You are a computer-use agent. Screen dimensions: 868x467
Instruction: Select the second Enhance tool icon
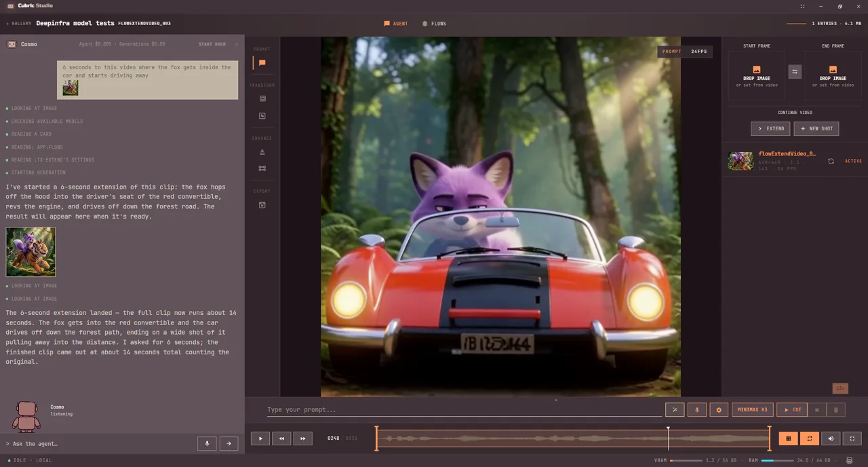(262, 168)
